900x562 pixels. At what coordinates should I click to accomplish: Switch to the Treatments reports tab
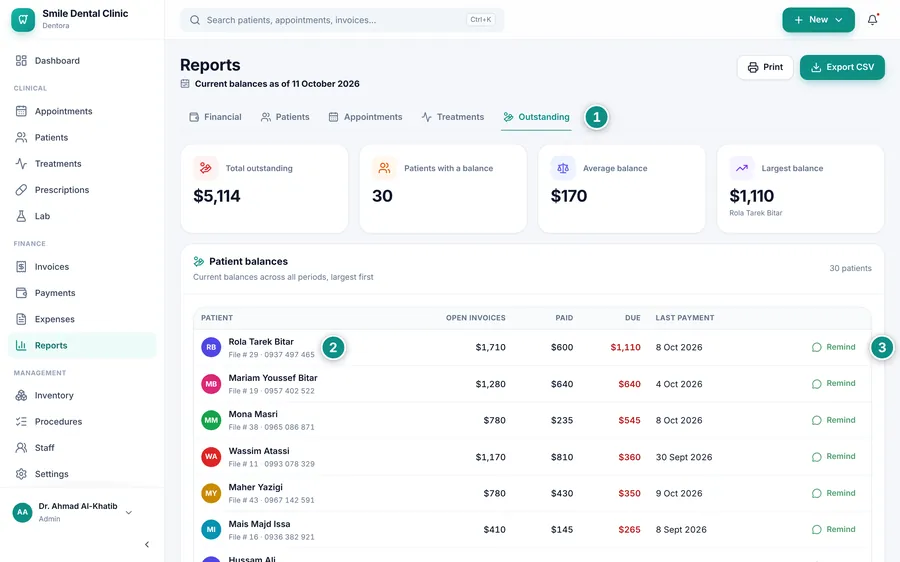tap(453, 117)
